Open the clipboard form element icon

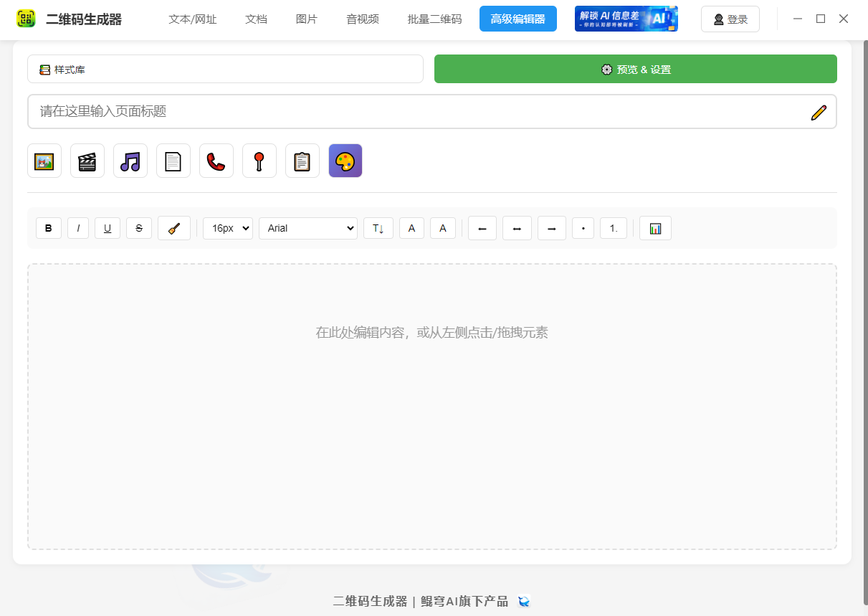click(x=302, y=161)
